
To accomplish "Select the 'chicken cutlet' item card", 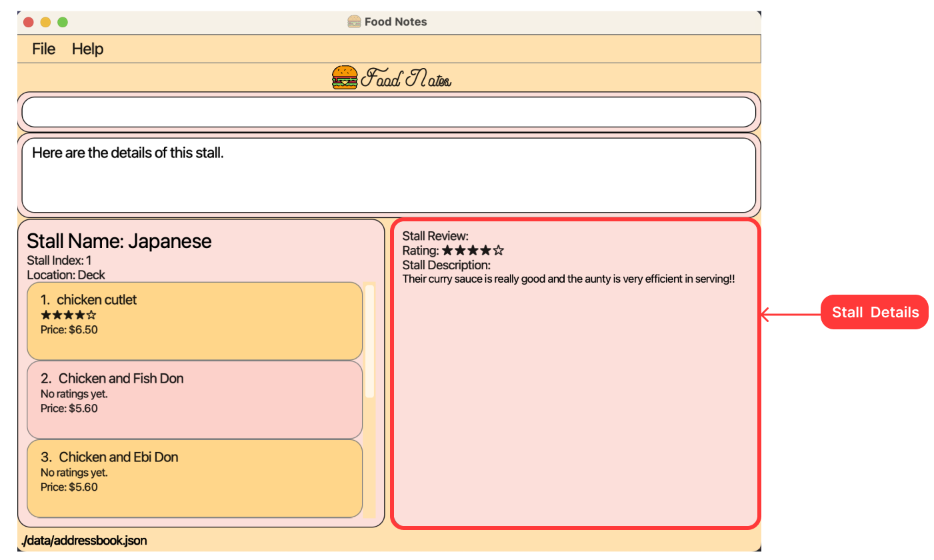I will 195,321.
